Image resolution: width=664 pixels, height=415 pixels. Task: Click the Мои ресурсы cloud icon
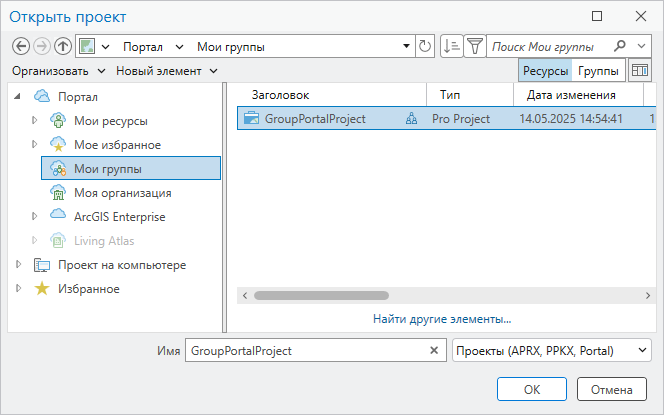pos(58,120)
